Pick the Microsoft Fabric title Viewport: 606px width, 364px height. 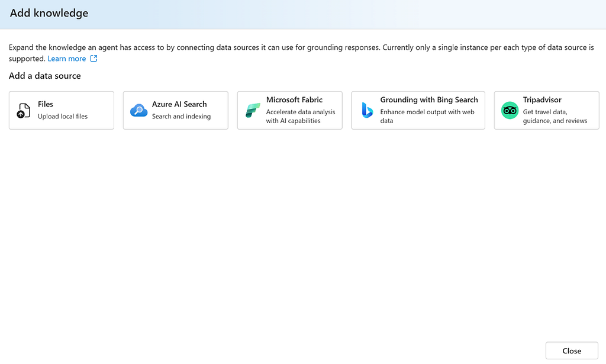(294, 99)
